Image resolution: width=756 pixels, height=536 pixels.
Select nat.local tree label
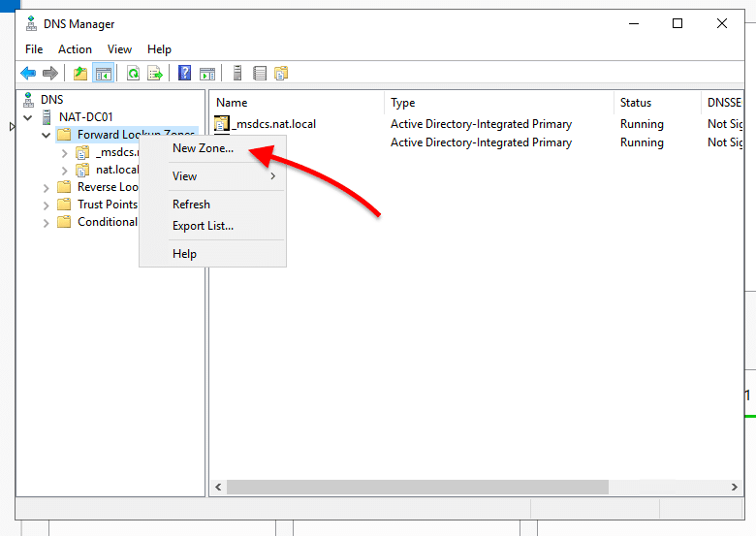pos(117,170)
